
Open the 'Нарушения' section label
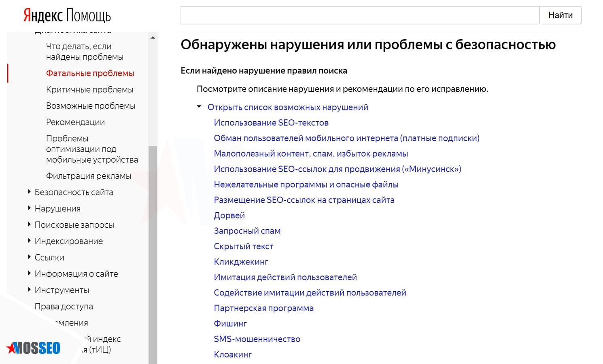click(57, 209)
